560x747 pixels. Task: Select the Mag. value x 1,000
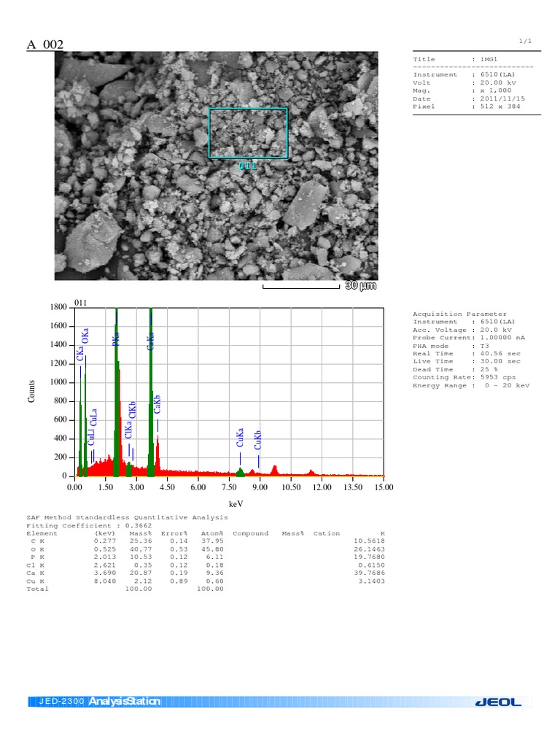pyautogui.click(x=496, y=90)
